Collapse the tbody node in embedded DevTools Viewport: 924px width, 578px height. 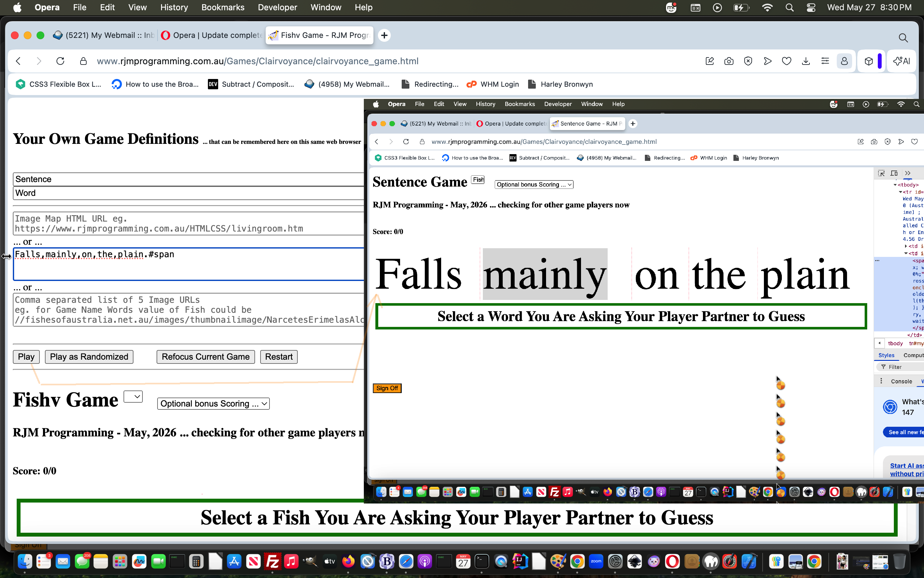click(895, 185)
